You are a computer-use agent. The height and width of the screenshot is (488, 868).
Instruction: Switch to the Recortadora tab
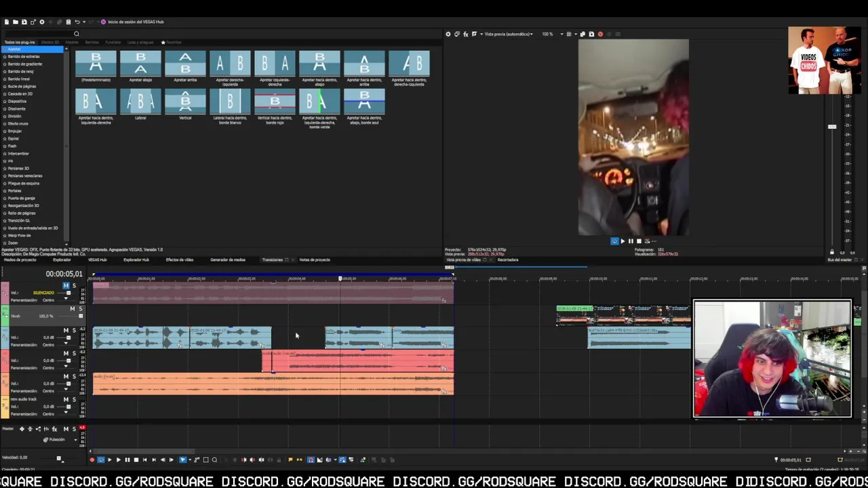click(x=508, y=260)
